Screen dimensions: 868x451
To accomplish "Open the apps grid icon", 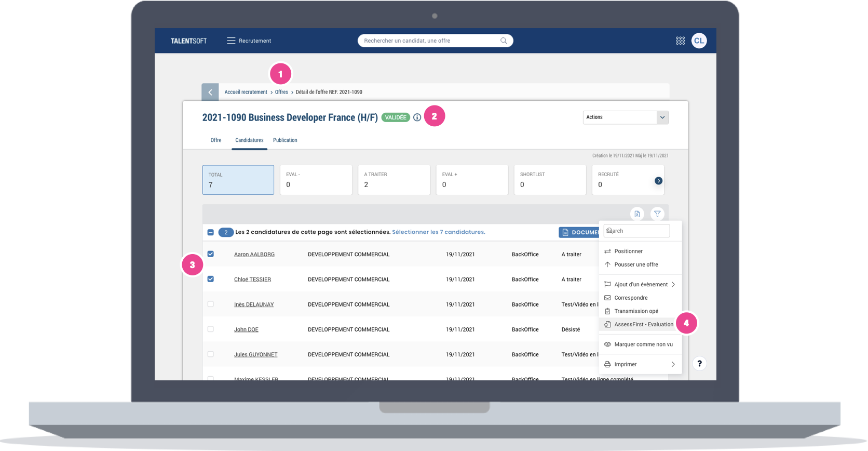I will [680, 41].
